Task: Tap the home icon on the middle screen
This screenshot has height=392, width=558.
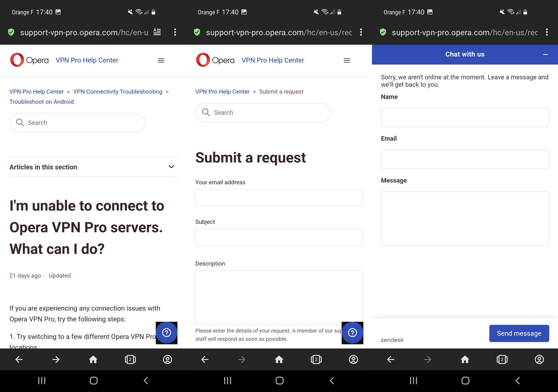Action: coord(279,359)
